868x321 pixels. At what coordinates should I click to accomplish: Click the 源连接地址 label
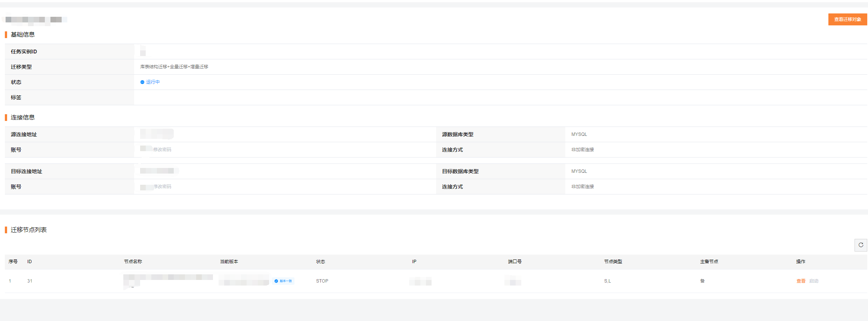pos(24,135)
